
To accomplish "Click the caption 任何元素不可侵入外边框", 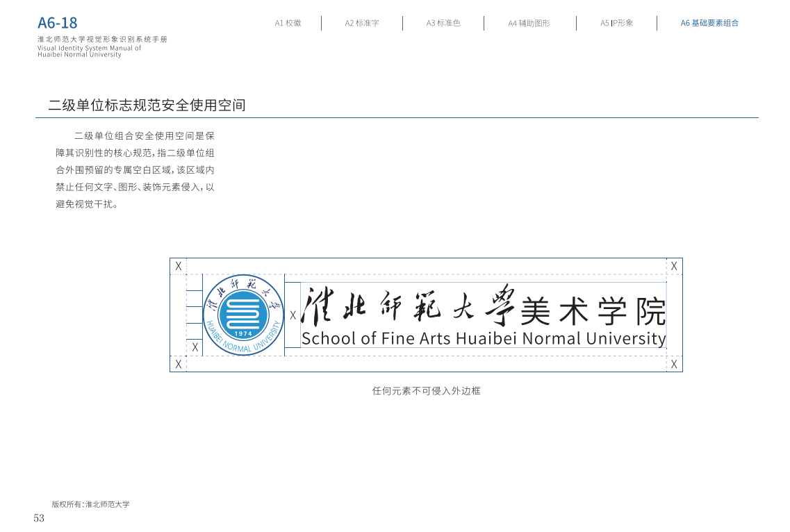I will click(426, 391).
